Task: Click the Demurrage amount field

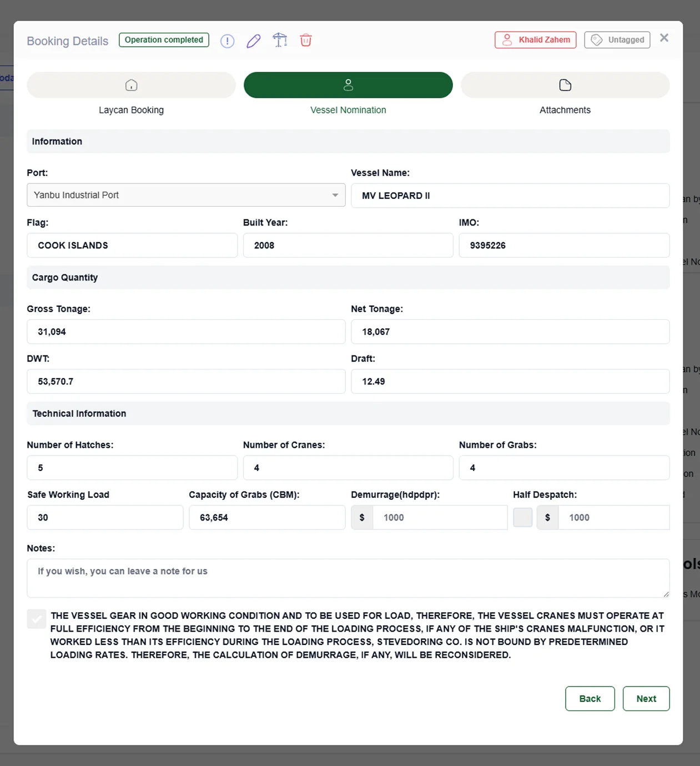Action: point(439,517)
